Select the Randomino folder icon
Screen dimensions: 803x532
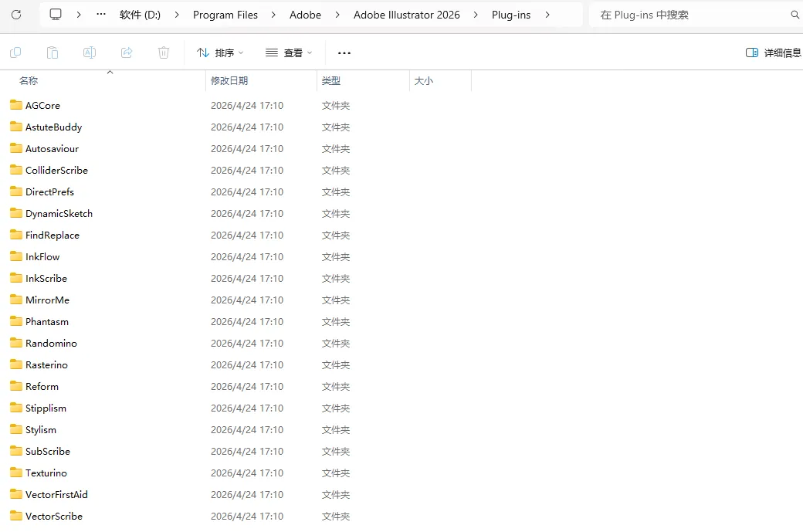[x=16, y=343]
